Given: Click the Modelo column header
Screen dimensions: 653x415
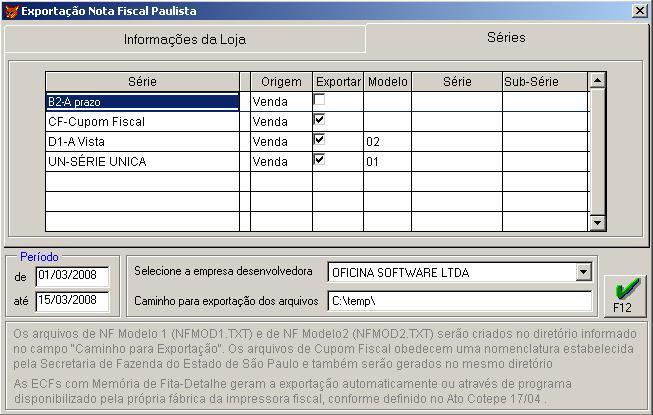Looking at the screenshot, I should (387, 82).
